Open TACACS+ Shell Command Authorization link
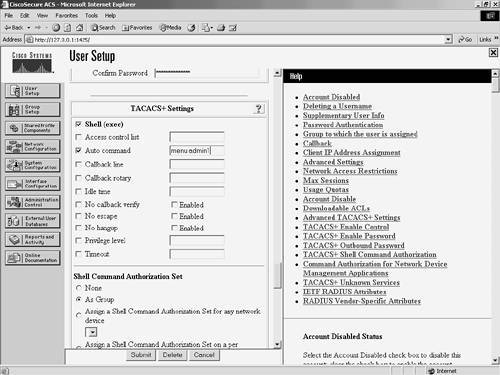Screen dimensions: 500x375 370,254
